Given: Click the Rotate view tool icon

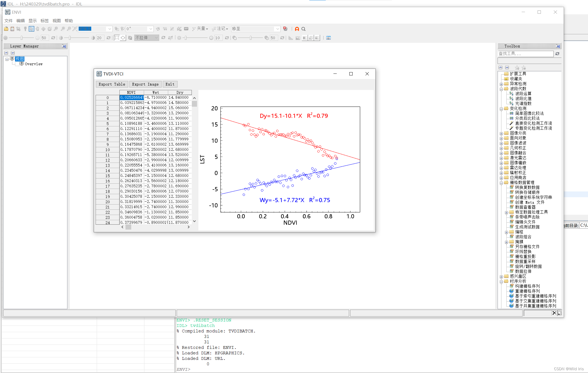Looking at the screenshot, I should pos(50,29).
